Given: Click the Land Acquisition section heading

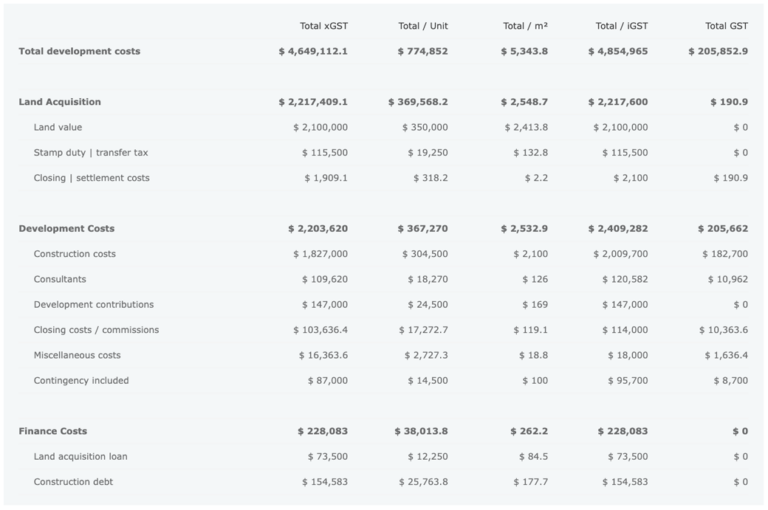Looking at the screenshot, I should pos(59,102).
